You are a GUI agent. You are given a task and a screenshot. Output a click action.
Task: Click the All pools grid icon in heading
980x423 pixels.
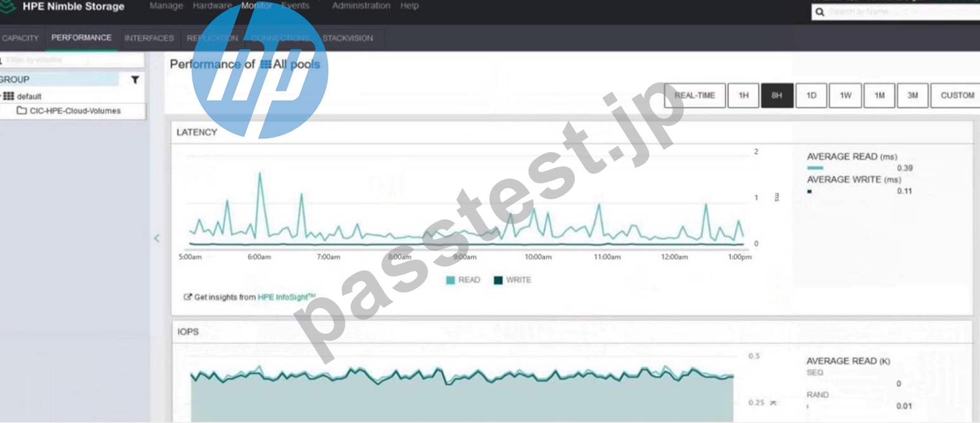[x=265, y=64]
